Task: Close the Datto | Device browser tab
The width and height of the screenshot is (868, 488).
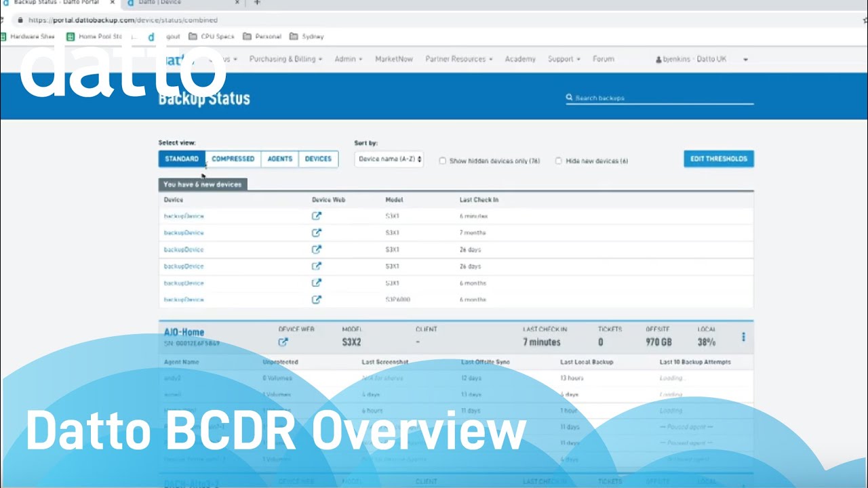Action: pyautogui.click(x=237, y=3)
